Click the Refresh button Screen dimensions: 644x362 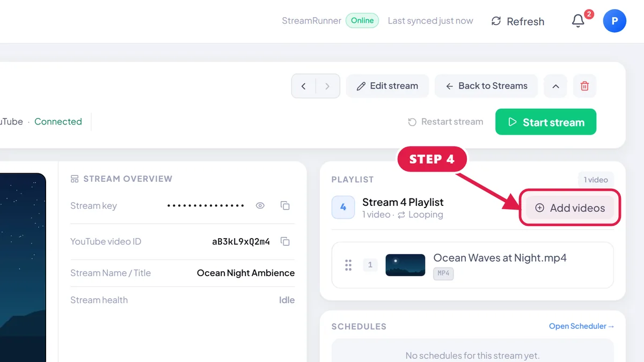(x=518, y=21)
